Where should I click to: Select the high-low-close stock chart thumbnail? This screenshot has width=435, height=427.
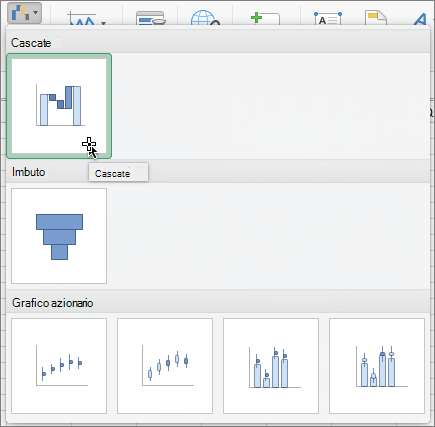59,366
